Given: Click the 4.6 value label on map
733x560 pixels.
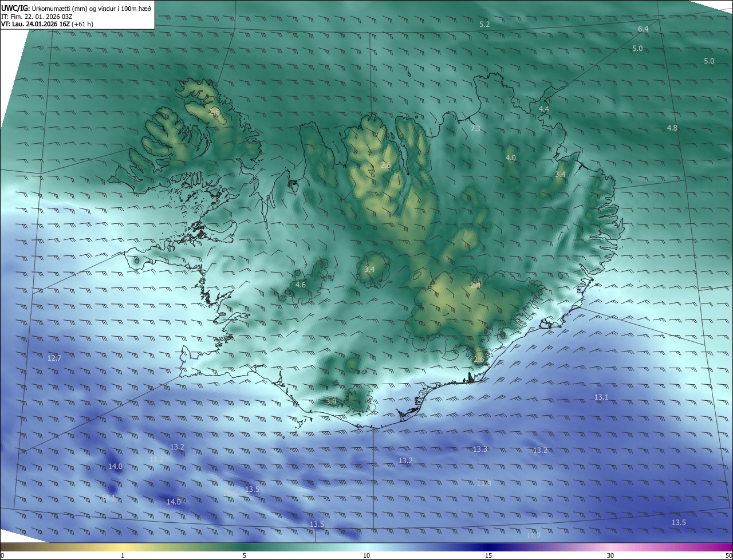Looking at the screenshot, I should (x=301, y=285).
